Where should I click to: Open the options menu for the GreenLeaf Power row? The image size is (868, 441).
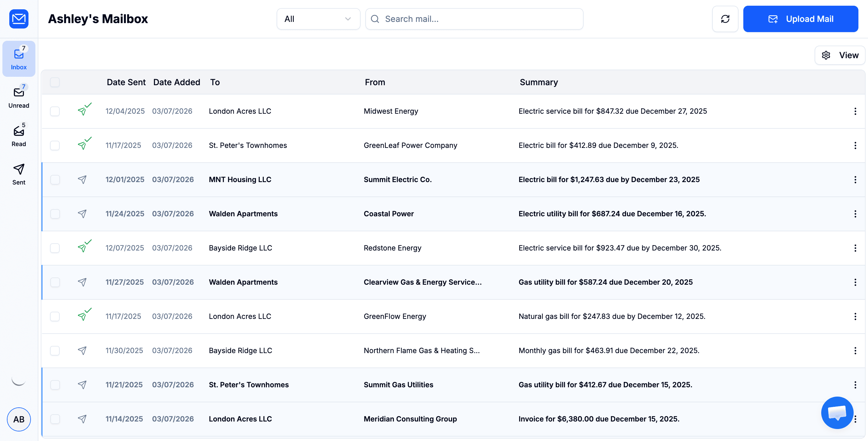pyautogui.click(x=855, y=145)
